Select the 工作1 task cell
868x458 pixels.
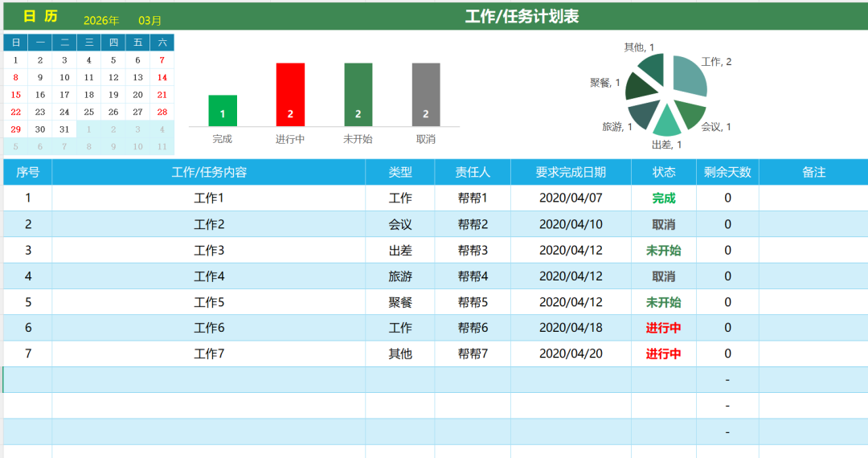(209, 198)
